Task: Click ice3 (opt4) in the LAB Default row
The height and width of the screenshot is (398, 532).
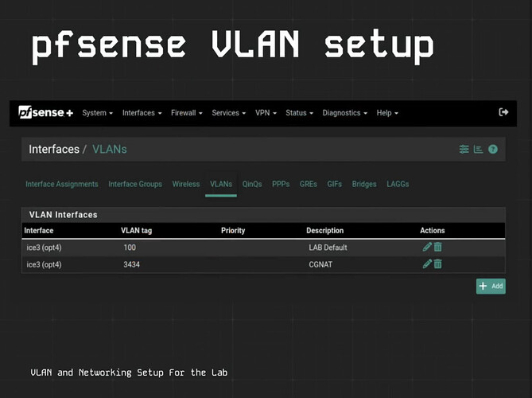Action: click(x=44, y=248)
